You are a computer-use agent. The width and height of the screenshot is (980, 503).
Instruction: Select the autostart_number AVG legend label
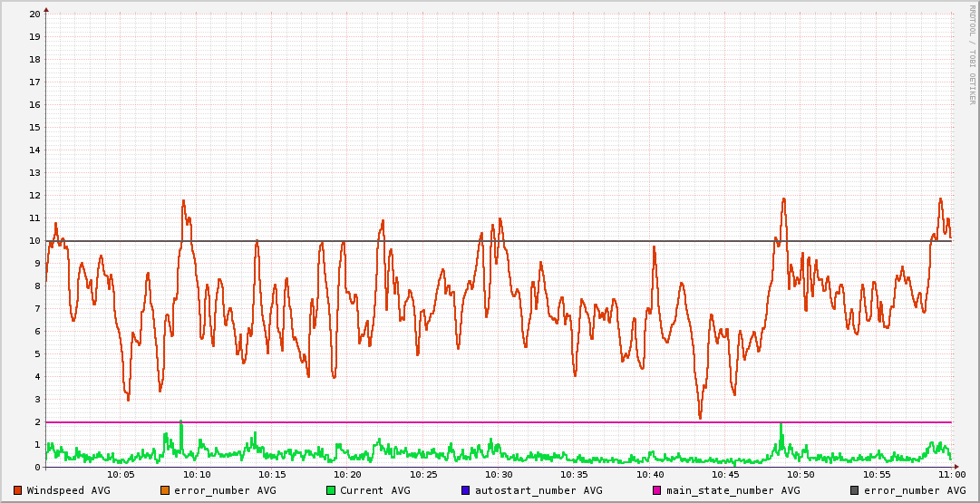click(538, 490)
